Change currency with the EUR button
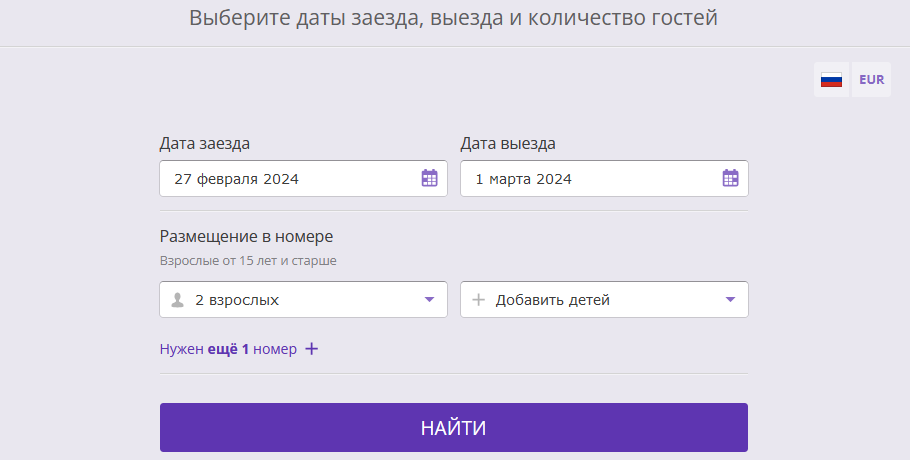This screenshot has width=910, height=460. 871,79
